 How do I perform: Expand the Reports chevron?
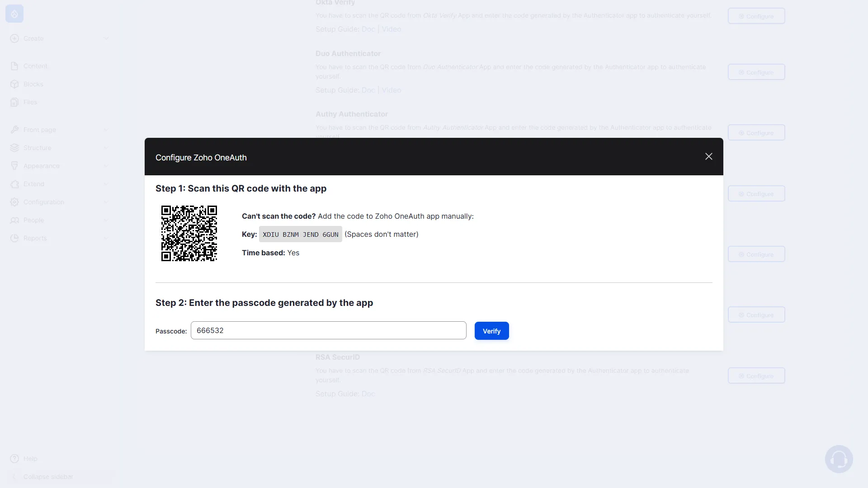tap(106, 238)
